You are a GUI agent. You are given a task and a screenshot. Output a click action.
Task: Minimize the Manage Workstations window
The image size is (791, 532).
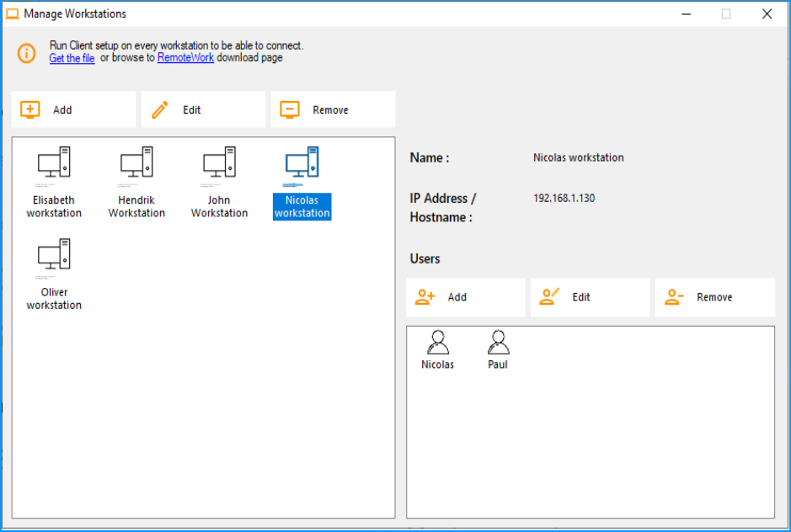click(686, 14)
